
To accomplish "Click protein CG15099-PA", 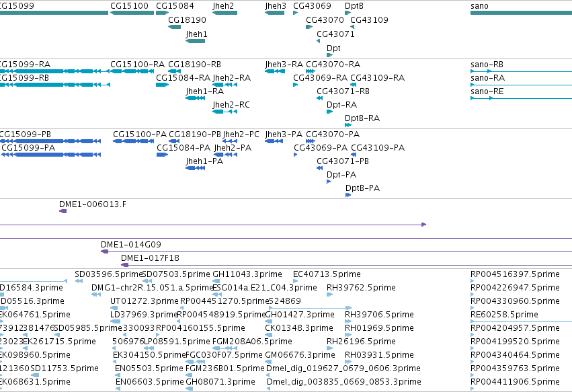I will pos(51,155).
